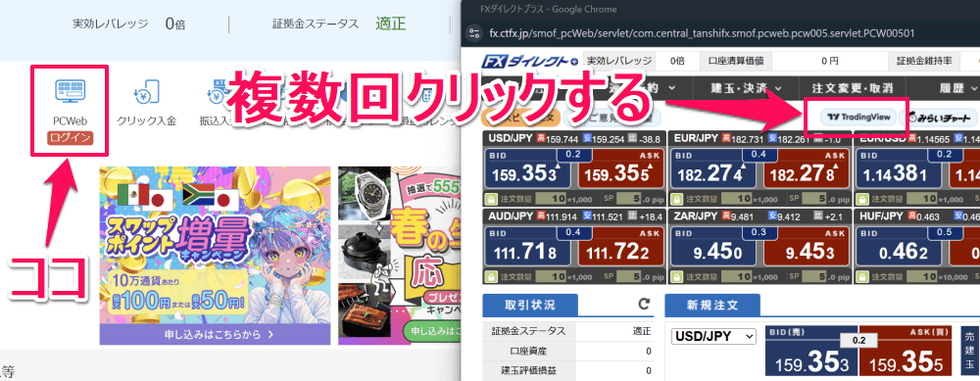Click USD/JPY low price icon 安

[587, 137]
